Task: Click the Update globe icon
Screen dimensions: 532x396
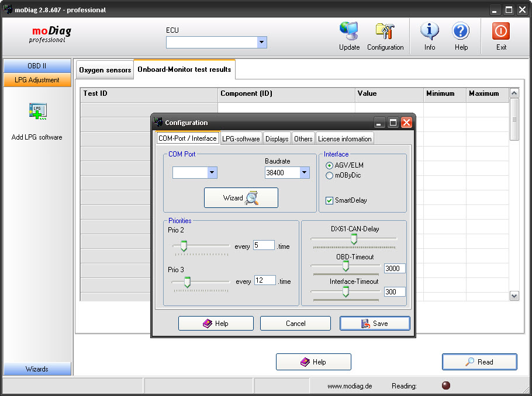Action: tap(349, 31)
